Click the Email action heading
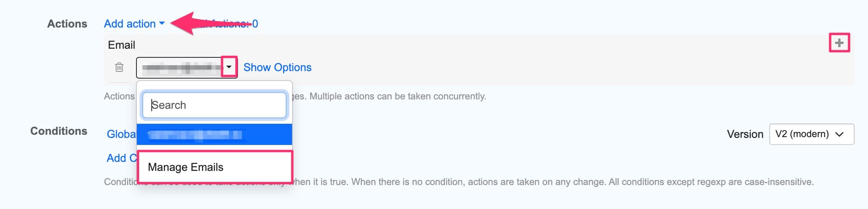Image resolution: width=868 pixels, height=209 pixels. (x=122, y=45)
